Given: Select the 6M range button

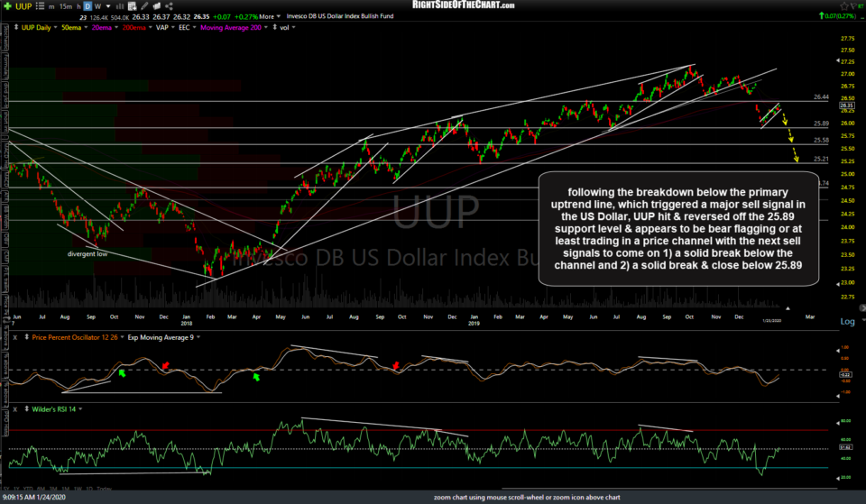Looking at the screenshot, I should click(x=41, y=489).
